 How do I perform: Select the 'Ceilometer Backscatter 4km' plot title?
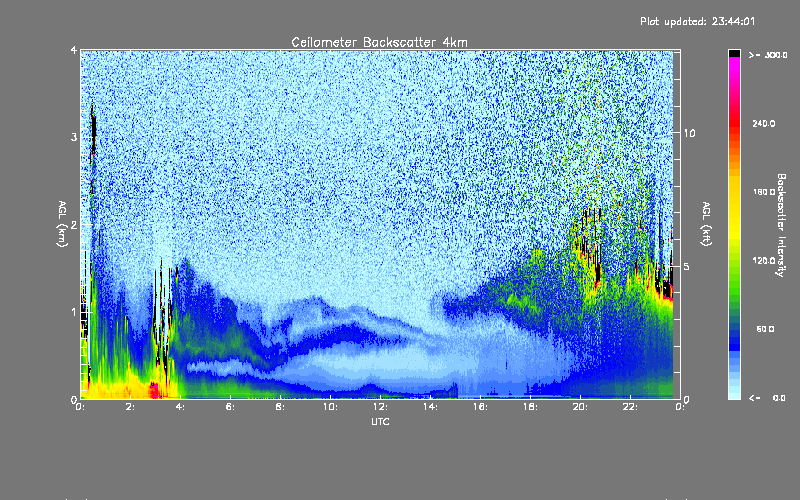[379, 42]
